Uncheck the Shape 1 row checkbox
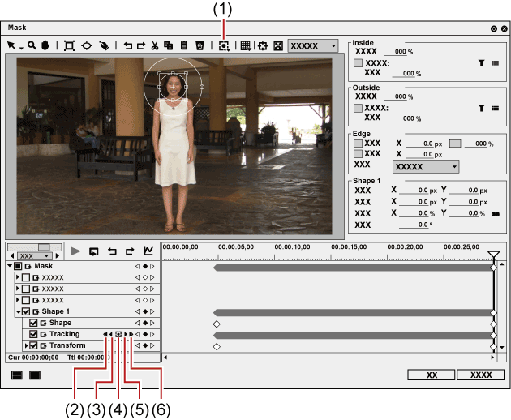Image resolution: width=511 pixels, height=420 pixels. pyautogui.click(x=26, y=311)
